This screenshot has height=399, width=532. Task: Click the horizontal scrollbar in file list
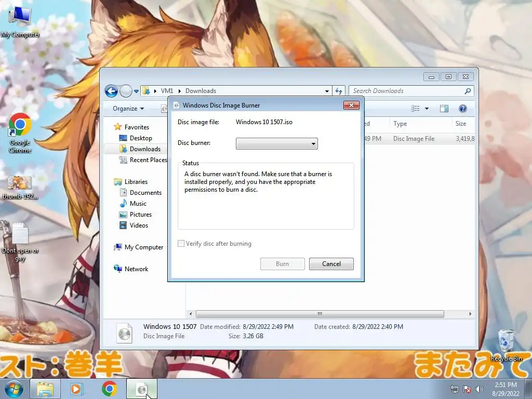(320, 314)
